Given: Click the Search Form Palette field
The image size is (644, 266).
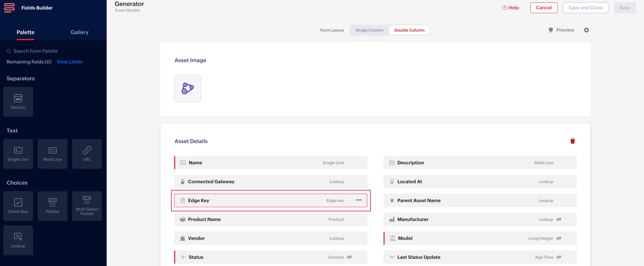Looking at the screenshot, I should click(35, 51).
